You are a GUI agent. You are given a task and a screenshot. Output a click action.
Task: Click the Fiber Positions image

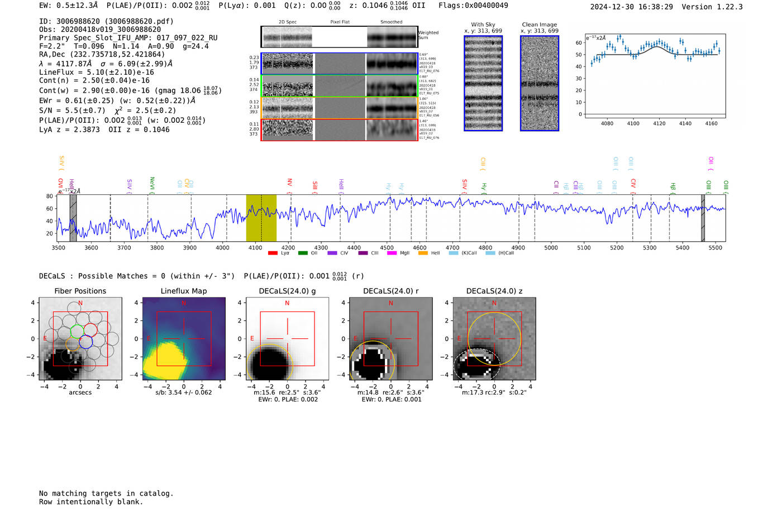[x=80, y=339]
